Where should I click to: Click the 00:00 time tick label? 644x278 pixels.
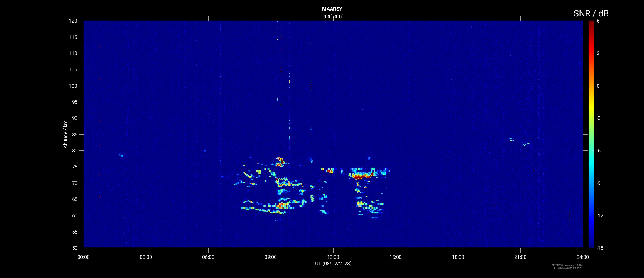click(x=84, y=257)
